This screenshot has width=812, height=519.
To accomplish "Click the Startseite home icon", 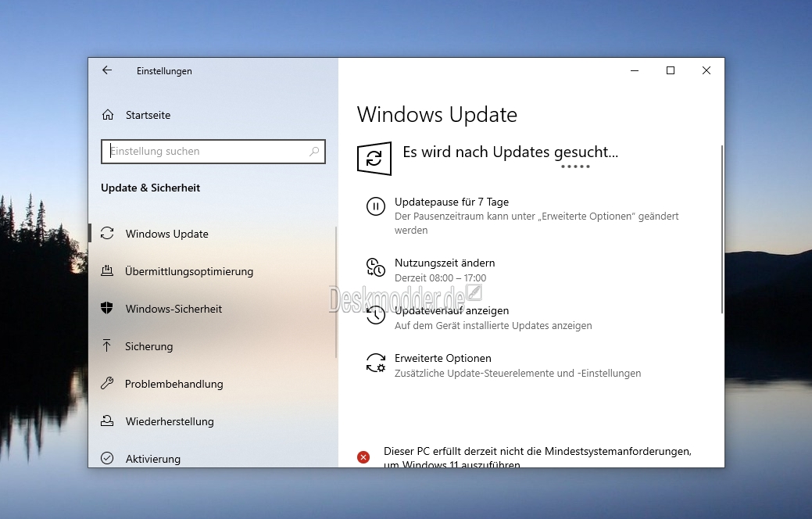I will point(108,114).
